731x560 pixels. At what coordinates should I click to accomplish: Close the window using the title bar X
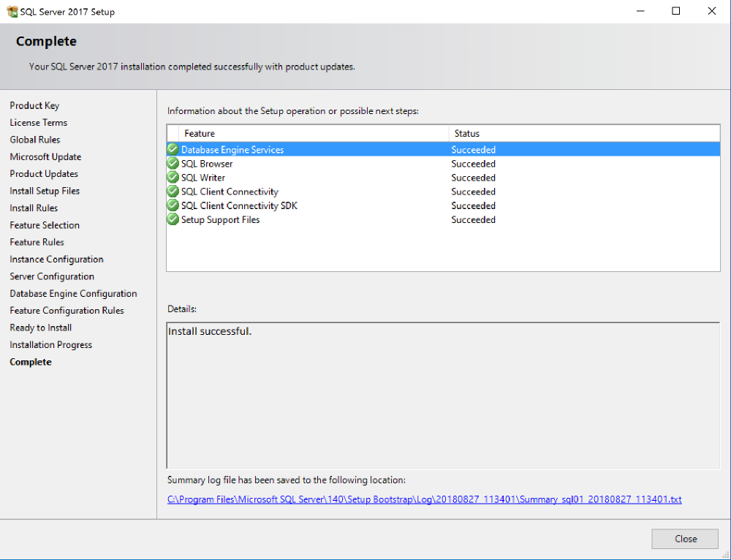point(711,11)
